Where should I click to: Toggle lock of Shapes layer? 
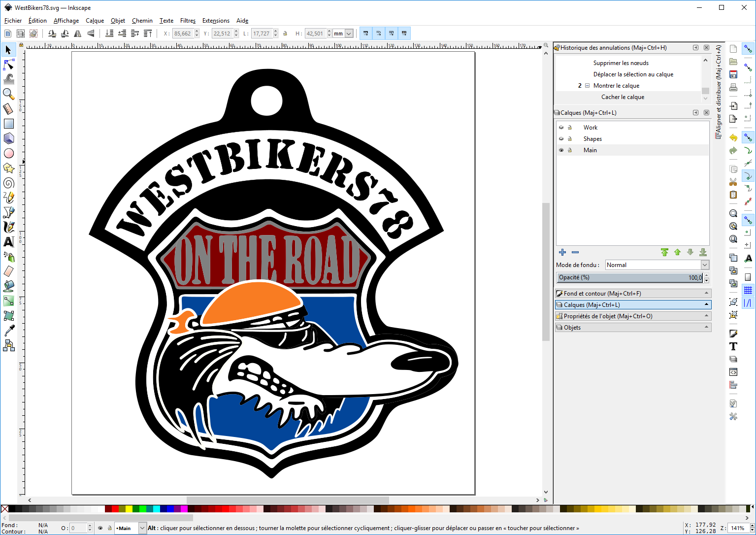point(570,139)
